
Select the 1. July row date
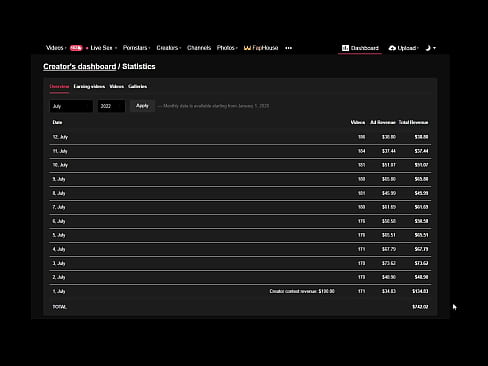click(59, 291)
